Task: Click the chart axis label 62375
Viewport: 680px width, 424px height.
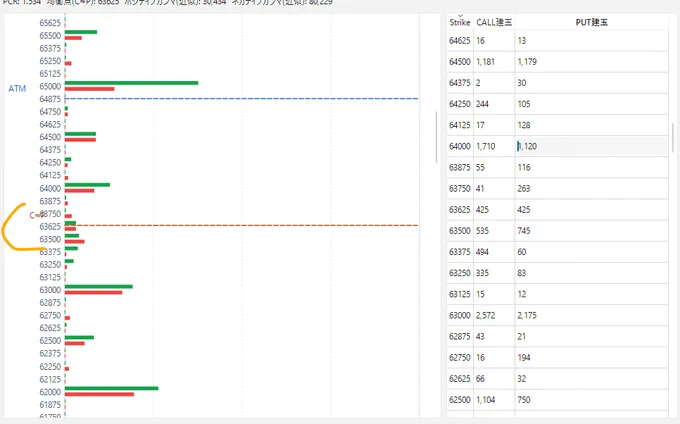Action: (50, 354)
